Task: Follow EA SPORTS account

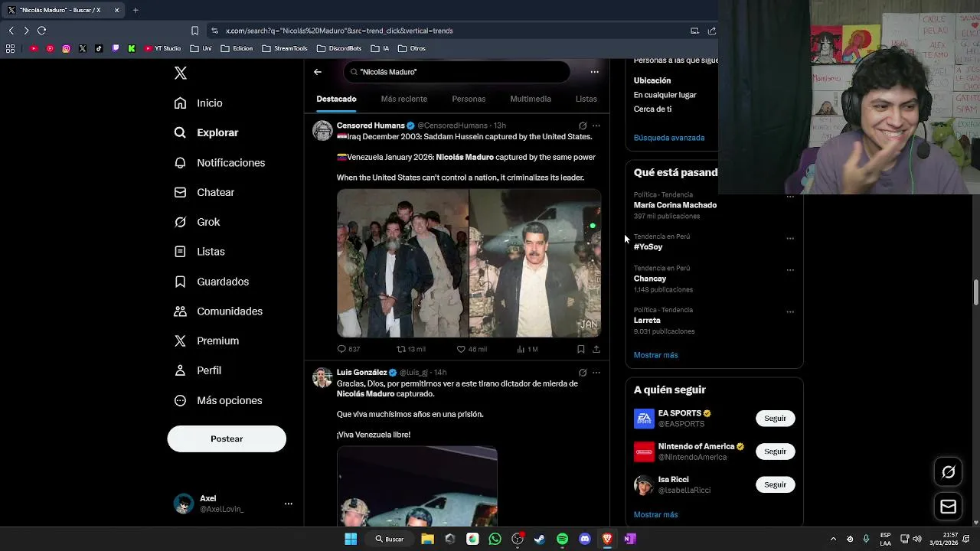Action: pyautogui.click(x=775, y=419)
